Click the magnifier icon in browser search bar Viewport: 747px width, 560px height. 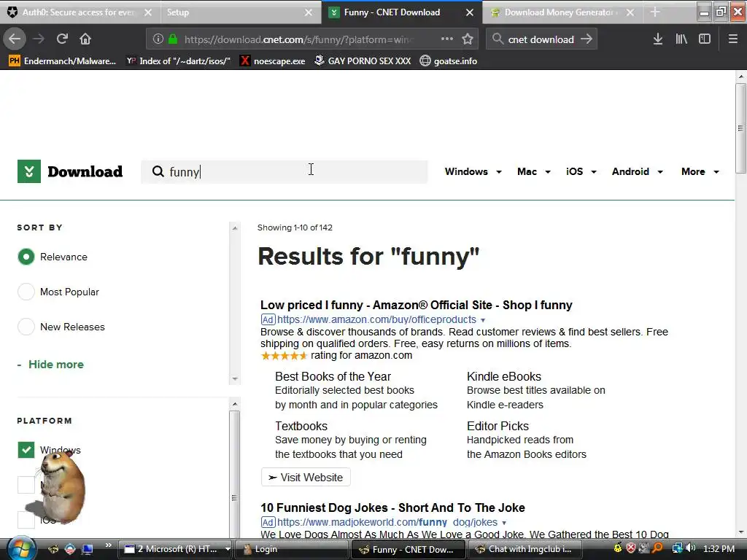(498, 39)
